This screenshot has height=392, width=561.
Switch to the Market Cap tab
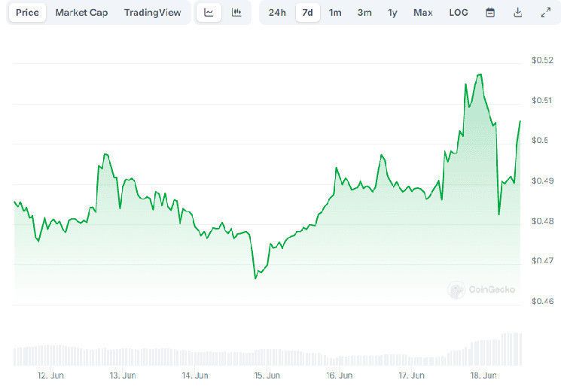click(81, 13)
